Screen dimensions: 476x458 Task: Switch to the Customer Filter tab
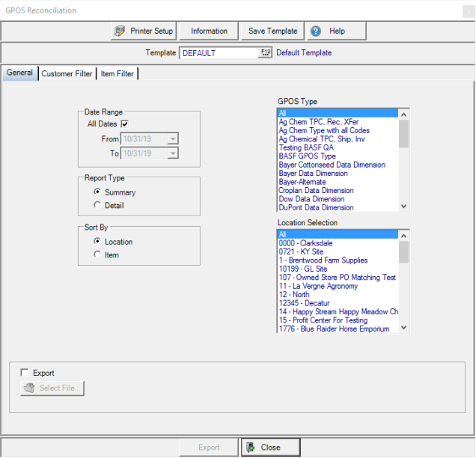point(67,74)
